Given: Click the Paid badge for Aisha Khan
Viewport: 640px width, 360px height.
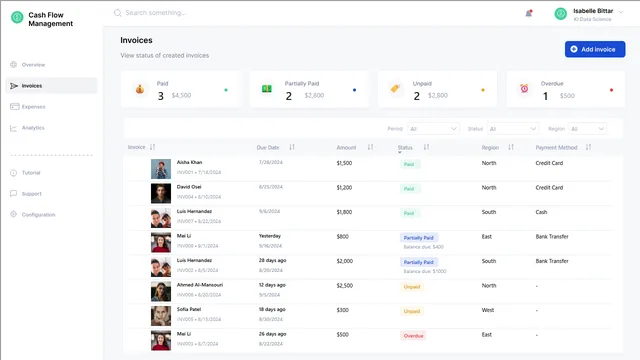Looking at the screenshot, I should point(409,164).
